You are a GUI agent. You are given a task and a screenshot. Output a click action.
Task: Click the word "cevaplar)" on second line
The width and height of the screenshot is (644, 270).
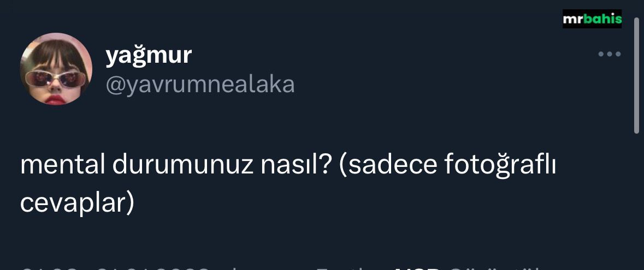point(77,202)
